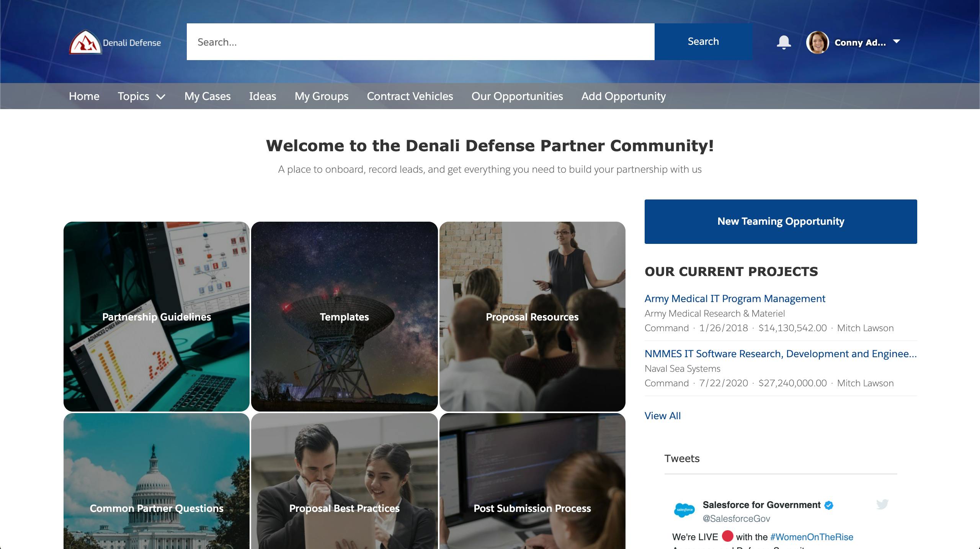
Task: Open the Partnership Guidelines tile
Action: pos(156,317)
